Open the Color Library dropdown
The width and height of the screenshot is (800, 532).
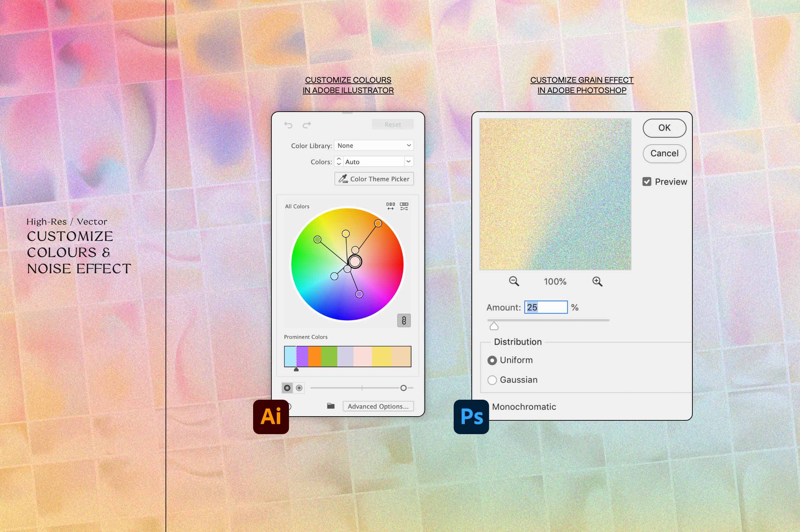(374, 145)
